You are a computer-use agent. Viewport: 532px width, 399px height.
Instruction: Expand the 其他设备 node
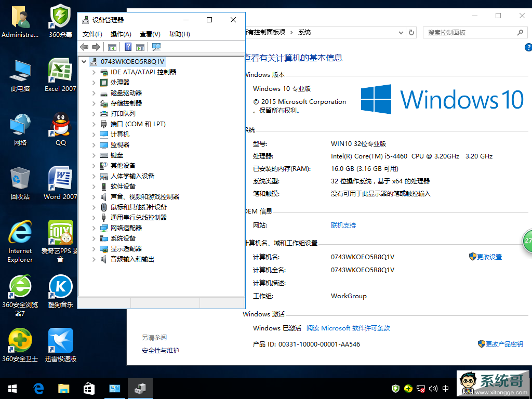[94, 166]
